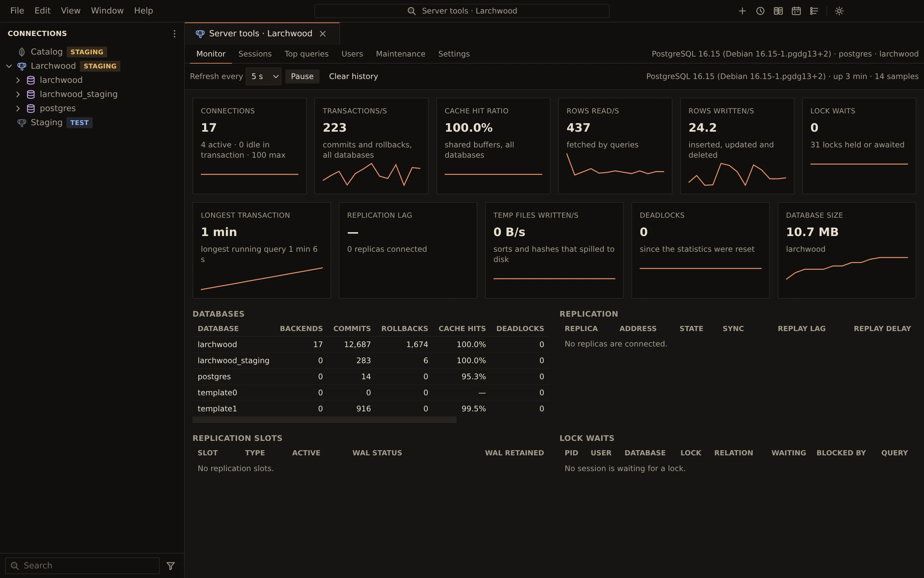This screenshot has height=578, width=924.
Task: Click the side-by-side columns icon
Action: point(778,11)
